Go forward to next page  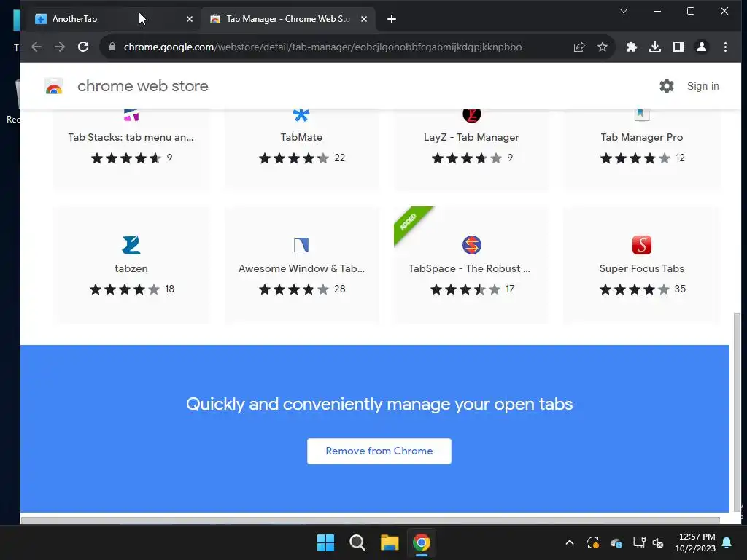point(60,47)
